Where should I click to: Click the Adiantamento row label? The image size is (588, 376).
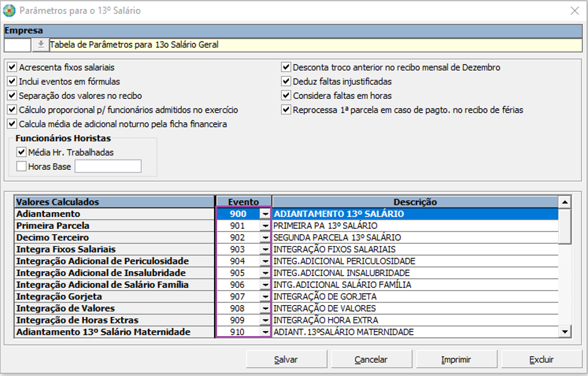pyautogui.click(x=114, y=214)
